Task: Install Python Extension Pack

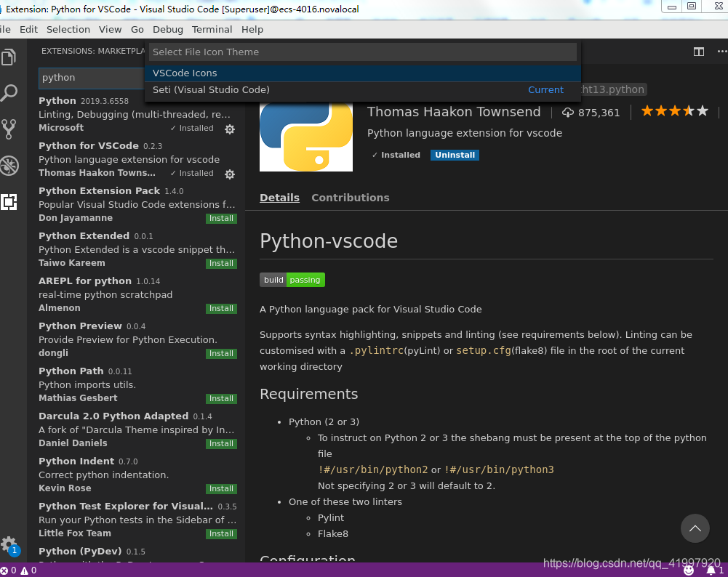Action: click(222, 219)
